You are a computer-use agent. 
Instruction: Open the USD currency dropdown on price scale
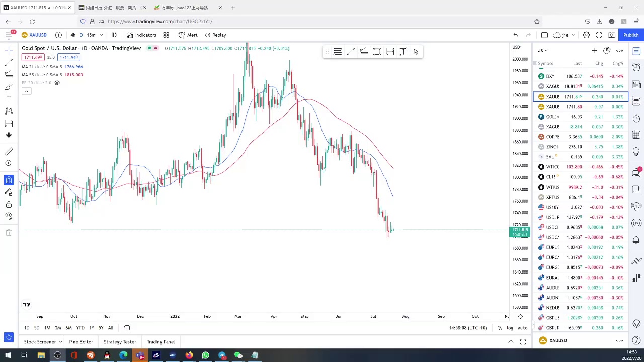pyautogui.click(x=517, y=47)
